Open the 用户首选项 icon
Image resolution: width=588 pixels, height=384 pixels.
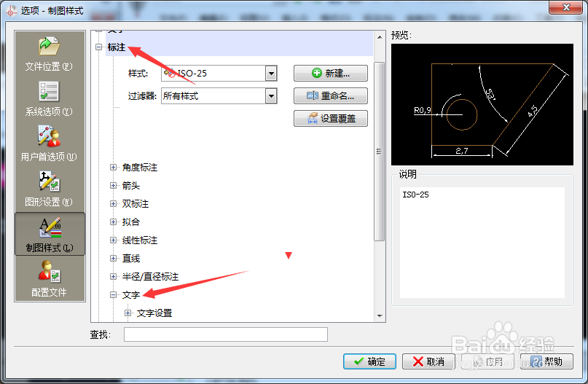49,136
